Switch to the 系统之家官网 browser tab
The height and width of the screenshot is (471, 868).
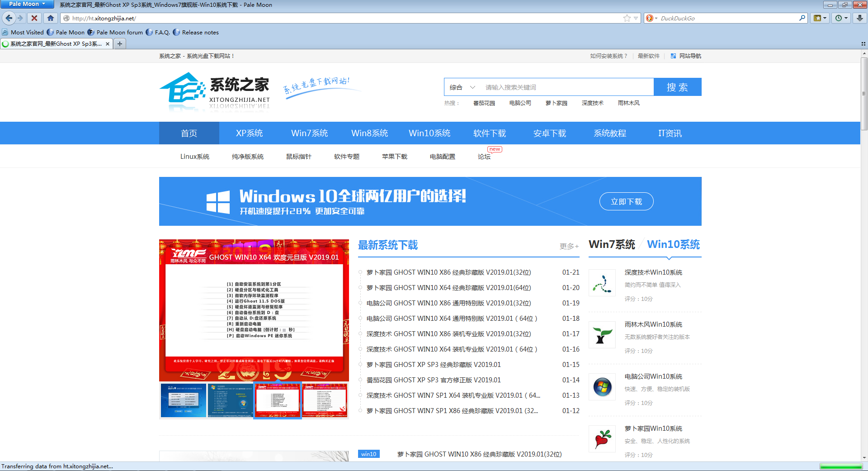coord(56,44)
